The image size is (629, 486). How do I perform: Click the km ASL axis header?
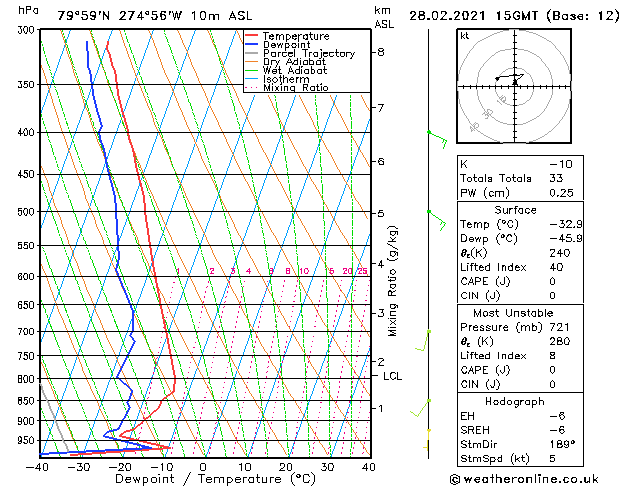tap(384, 17)
